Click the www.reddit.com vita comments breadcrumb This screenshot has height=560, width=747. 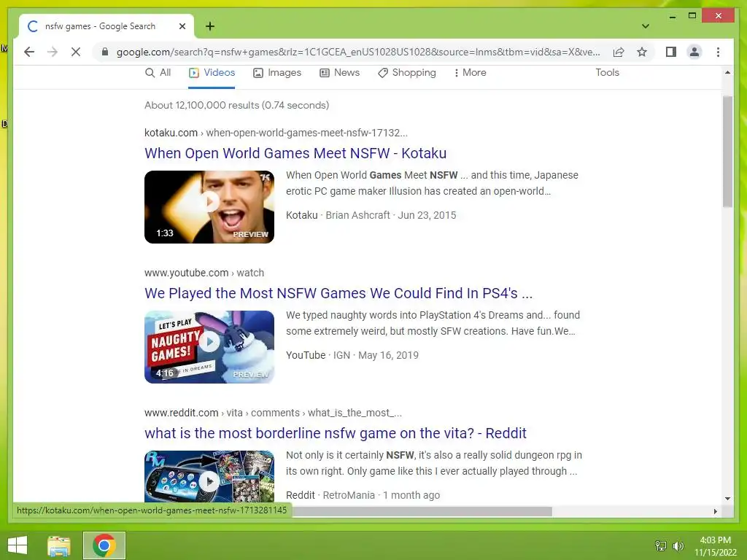tap(273, 413)
